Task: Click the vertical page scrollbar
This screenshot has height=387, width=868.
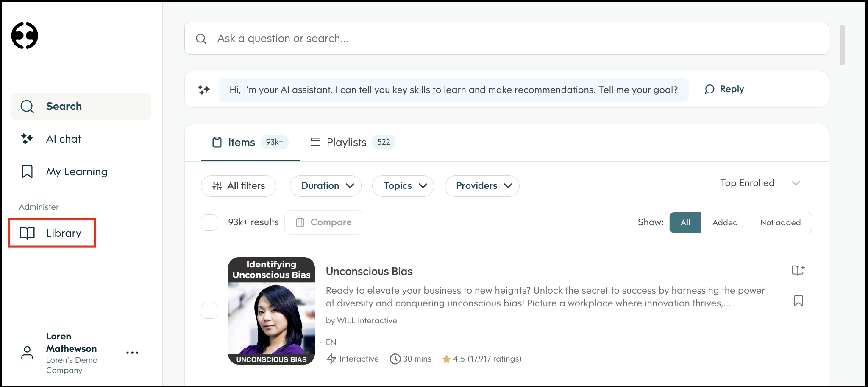Action: (x=842, y=45)
